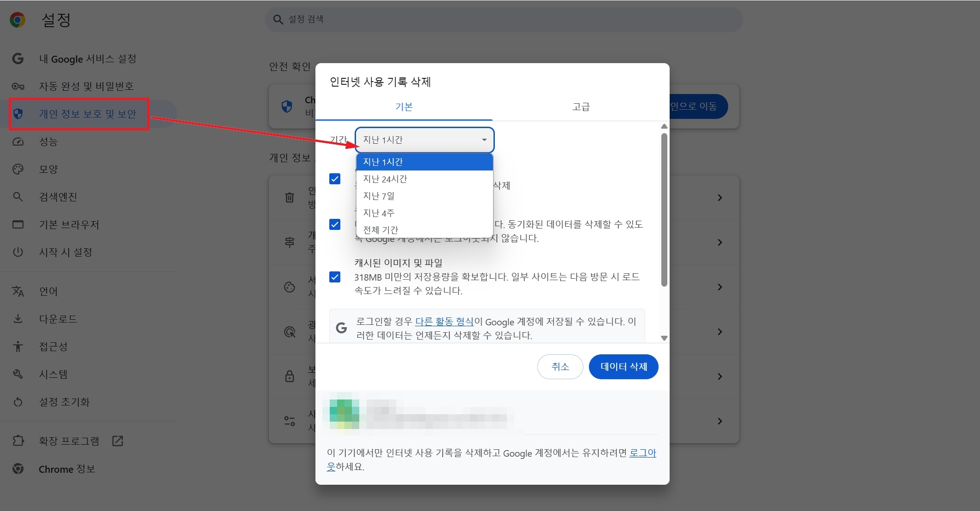The image size is (980, 511).
Task: Choose 지난 7일 from dropdown list
Action: click(x=424, y=196)
